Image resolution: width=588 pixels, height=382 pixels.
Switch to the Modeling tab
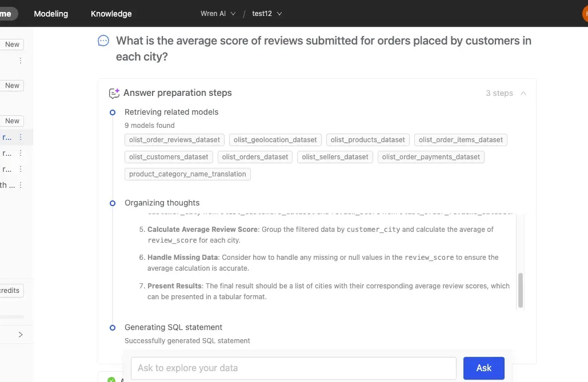point(51,14)
